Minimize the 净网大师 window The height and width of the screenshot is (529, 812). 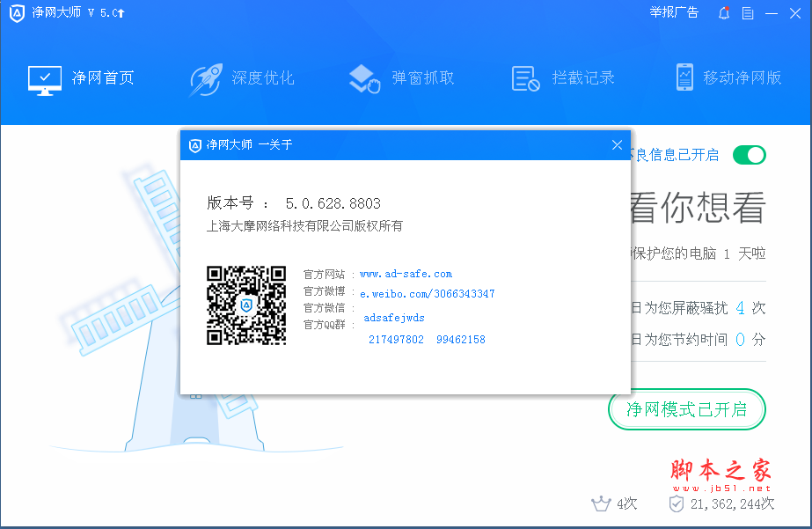pyautogui.click(x=772, y=13)
